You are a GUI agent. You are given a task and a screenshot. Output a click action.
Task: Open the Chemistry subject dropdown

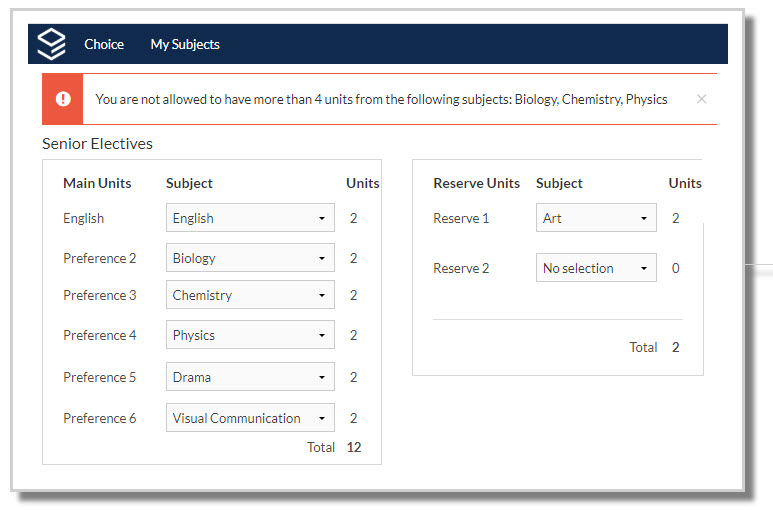pyautogui.click(x=250, y=295)
